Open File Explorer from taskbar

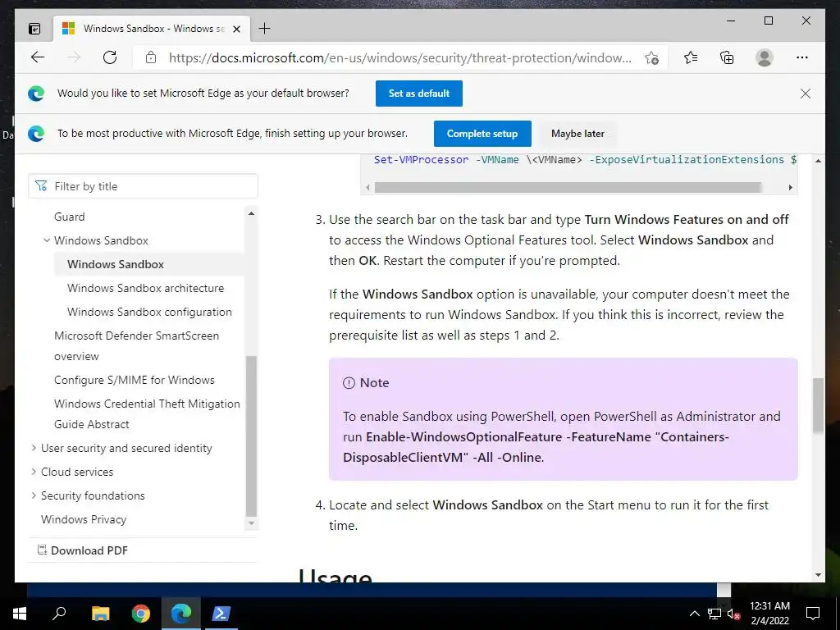(100, 614)
